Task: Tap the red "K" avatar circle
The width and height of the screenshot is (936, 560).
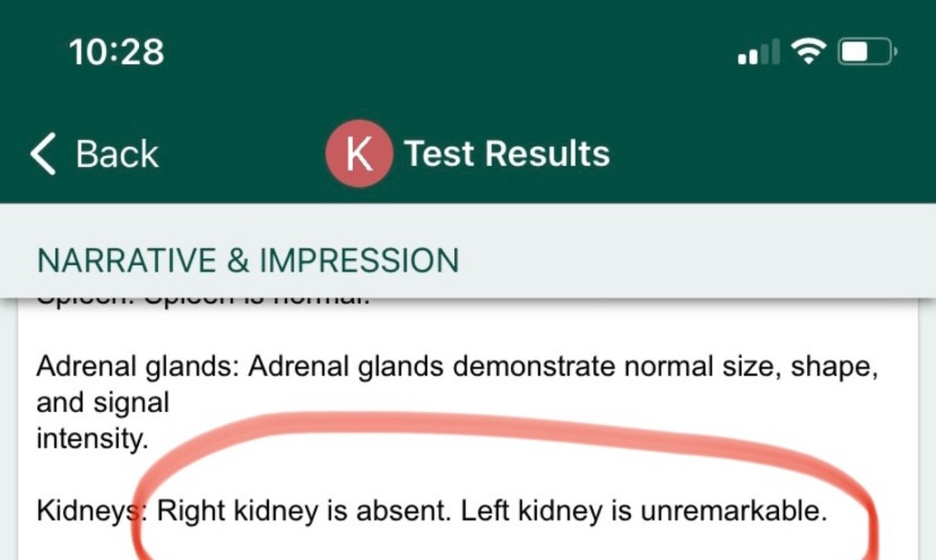Action: (358, 153)
